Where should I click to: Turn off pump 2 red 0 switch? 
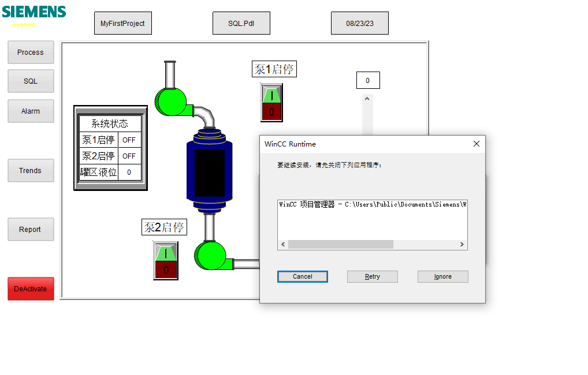166,269
